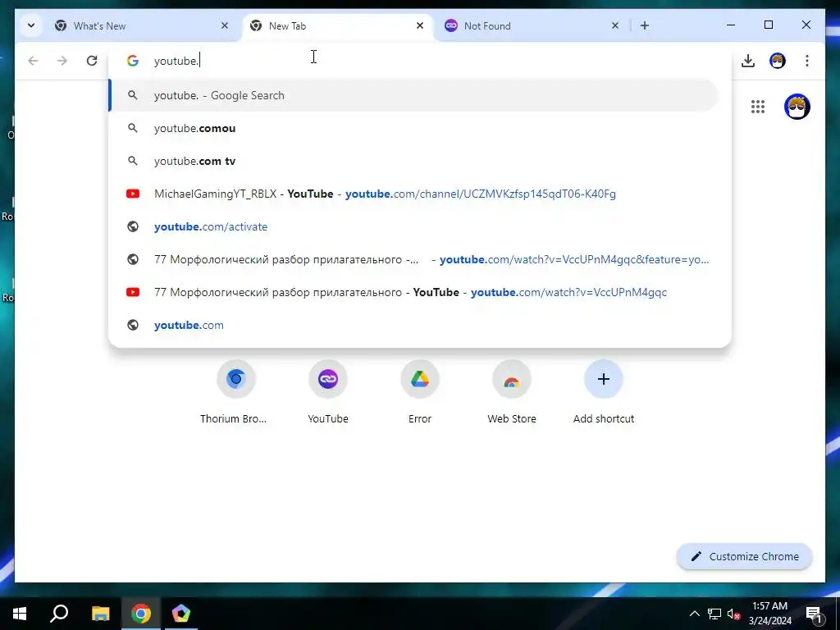Screen dimensions: 840x630
Task: Open the tab search dropdown arrow
Action: [x=31, y=25]
